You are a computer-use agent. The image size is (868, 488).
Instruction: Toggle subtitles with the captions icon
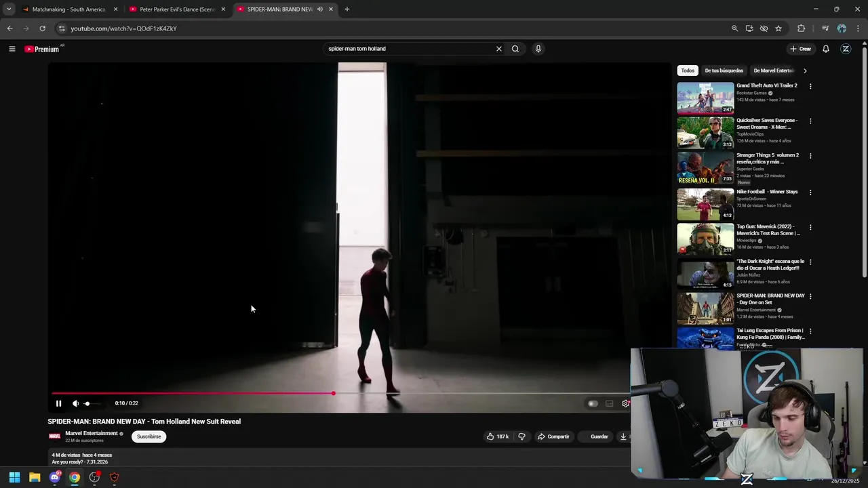click(609, 403)
